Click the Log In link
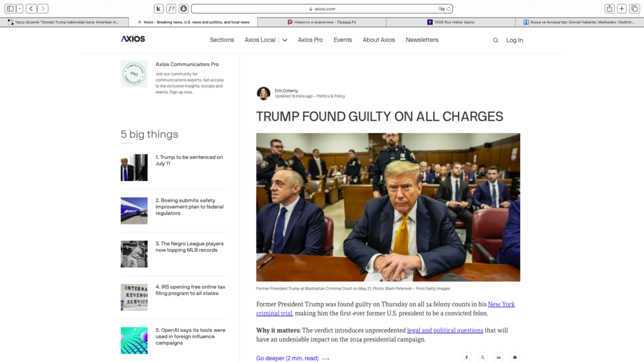This screenshot has height=362, width=644. 514,40
